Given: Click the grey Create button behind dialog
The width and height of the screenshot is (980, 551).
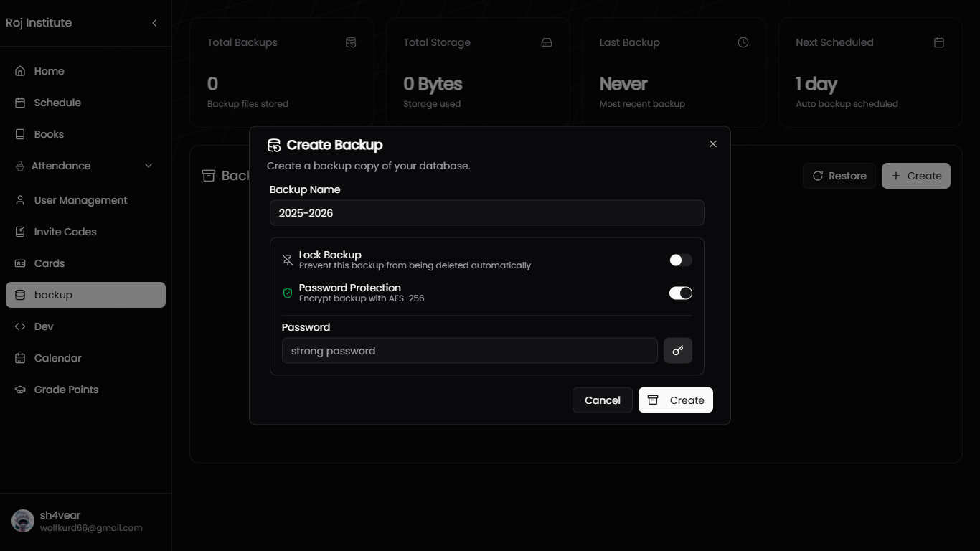Looking at the screenshot, I should (x=916, y=176).
